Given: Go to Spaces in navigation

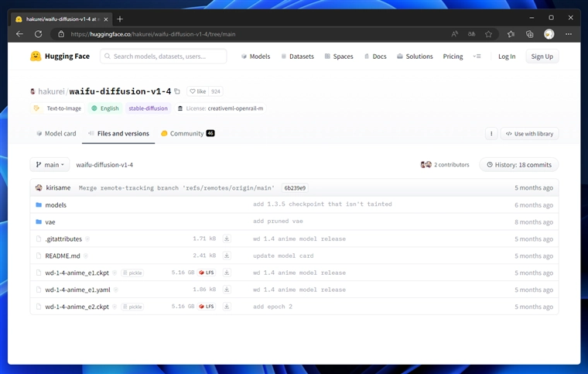Looking at the screenshot, I should [339, 57].
